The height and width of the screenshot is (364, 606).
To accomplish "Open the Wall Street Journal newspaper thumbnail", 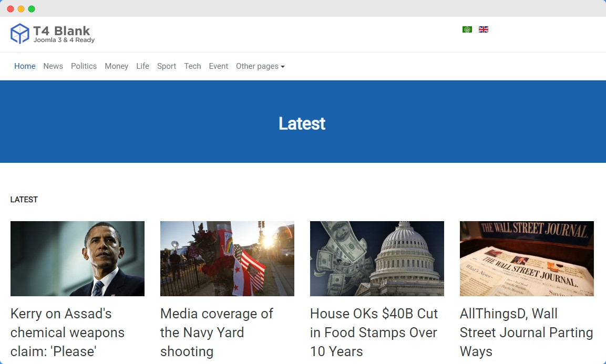I will point(527,258).
